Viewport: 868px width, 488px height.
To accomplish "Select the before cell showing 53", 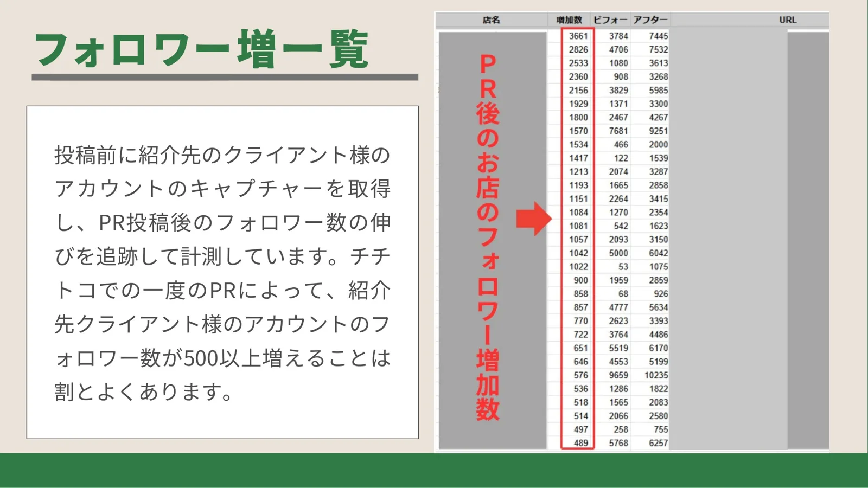I will [x=623, y=266].
